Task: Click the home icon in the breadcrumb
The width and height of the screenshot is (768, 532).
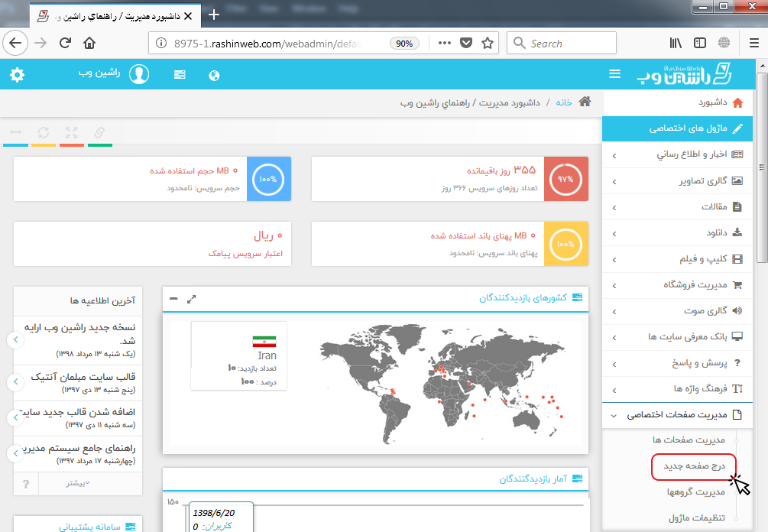Action: (585, 102)
